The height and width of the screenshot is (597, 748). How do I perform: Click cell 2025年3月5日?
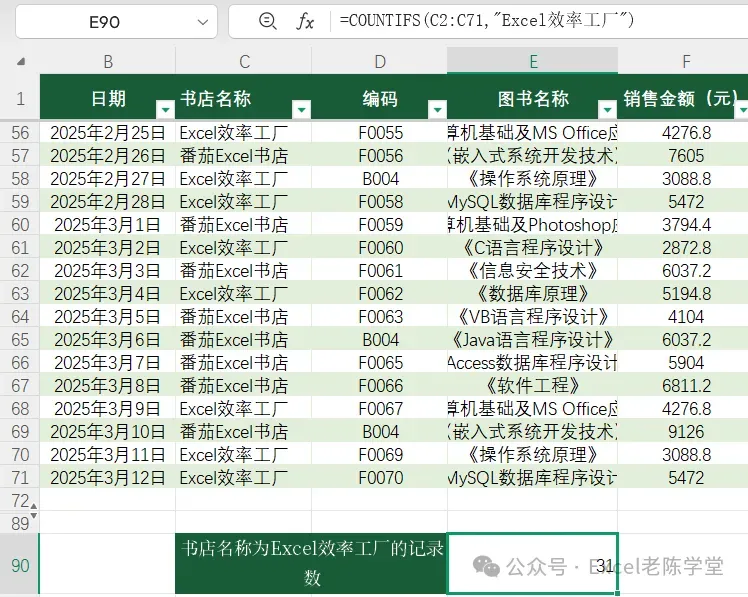(x=108, y=317)
